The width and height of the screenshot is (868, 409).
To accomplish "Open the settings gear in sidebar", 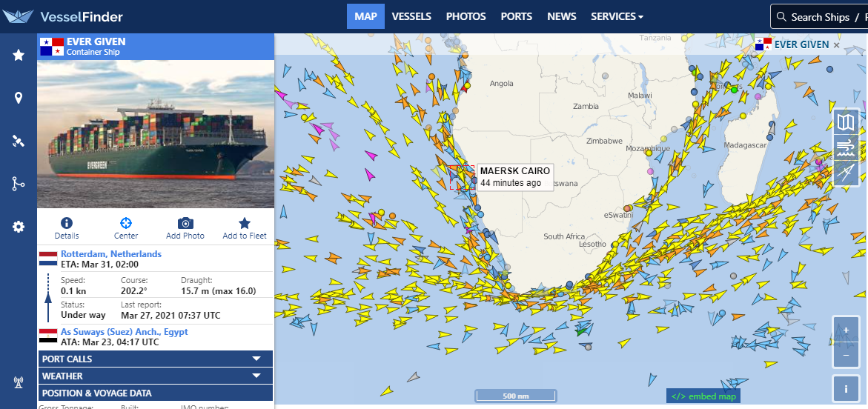I will 19,227.
